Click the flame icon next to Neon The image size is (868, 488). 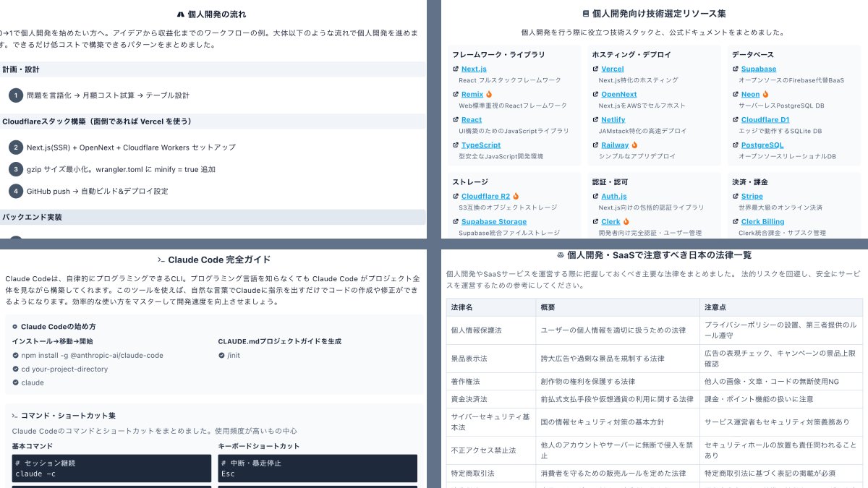pos(765,94)
